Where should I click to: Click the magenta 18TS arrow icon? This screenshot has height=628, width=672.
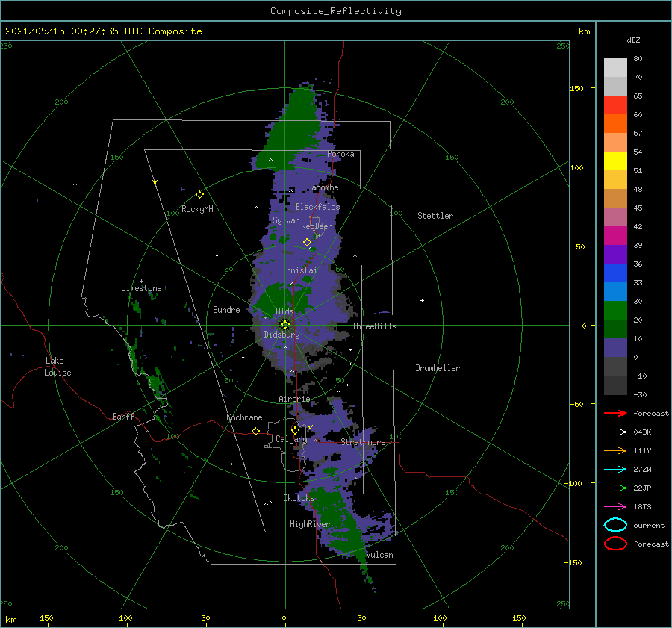click(x=615, y=506)
